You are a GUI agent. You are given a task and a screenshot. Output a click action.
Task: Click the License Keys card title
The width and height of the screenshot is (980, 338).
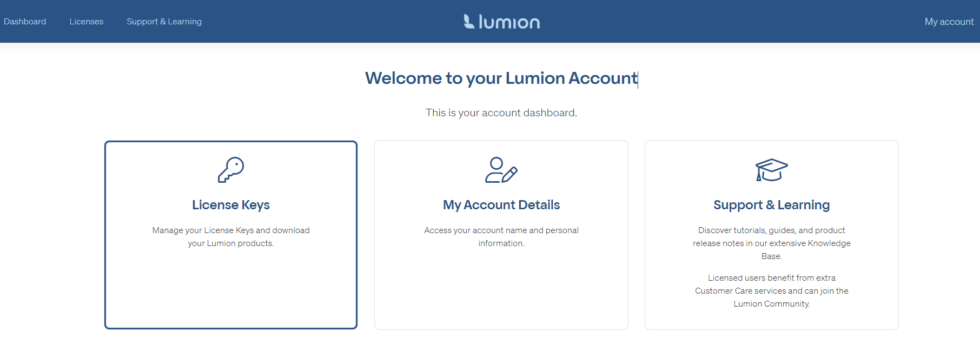point(231,205)
